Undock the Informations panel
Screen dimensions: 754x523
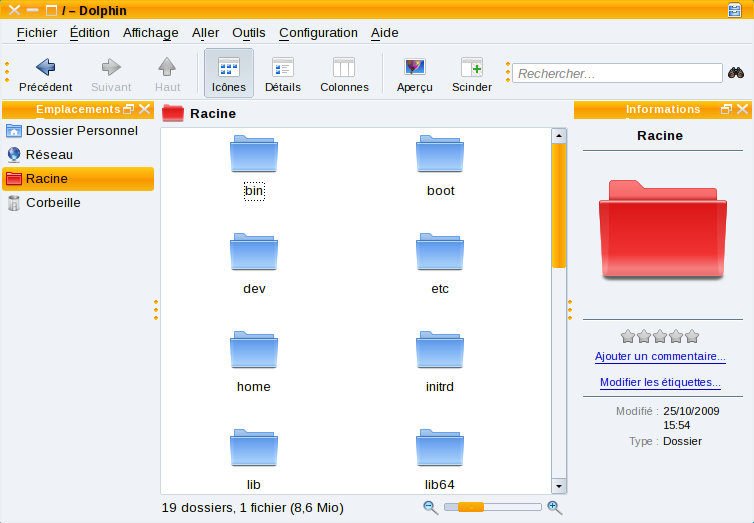pyautogui.click(x=726, y=109)
